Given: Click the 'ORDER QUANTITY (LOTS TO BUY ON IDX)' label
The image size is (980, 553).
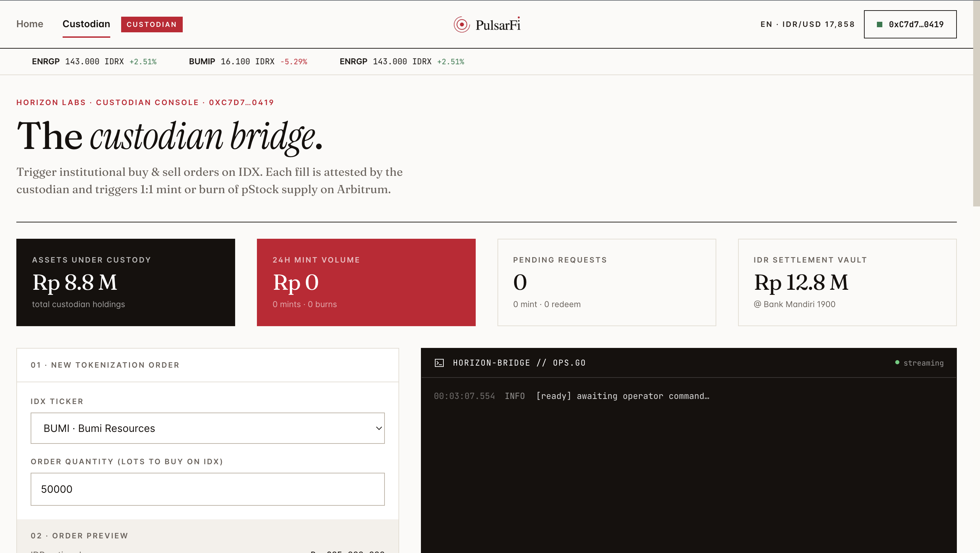Looking at the screenshot, I should (x=127, y=462).
